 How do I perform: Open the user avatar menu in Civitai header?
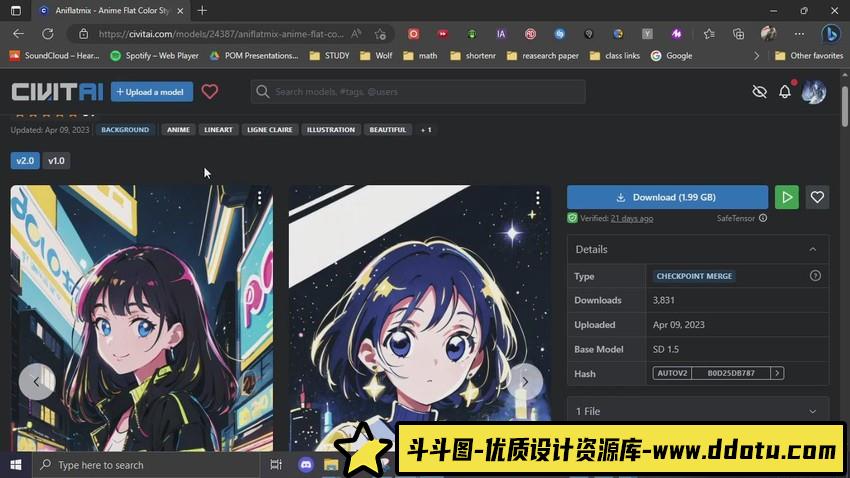click(x=814, y=92)
